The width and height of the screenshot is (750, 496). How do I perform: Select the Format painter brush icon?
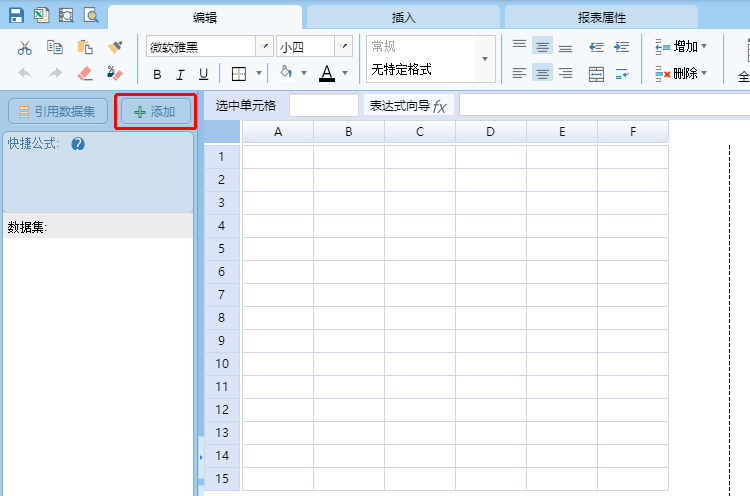115,47
